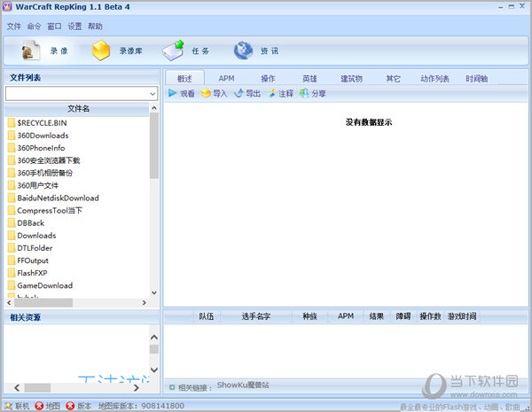Select the 360安全浏览器下载 folder
The image size is (532, 412).
(49, 160)
